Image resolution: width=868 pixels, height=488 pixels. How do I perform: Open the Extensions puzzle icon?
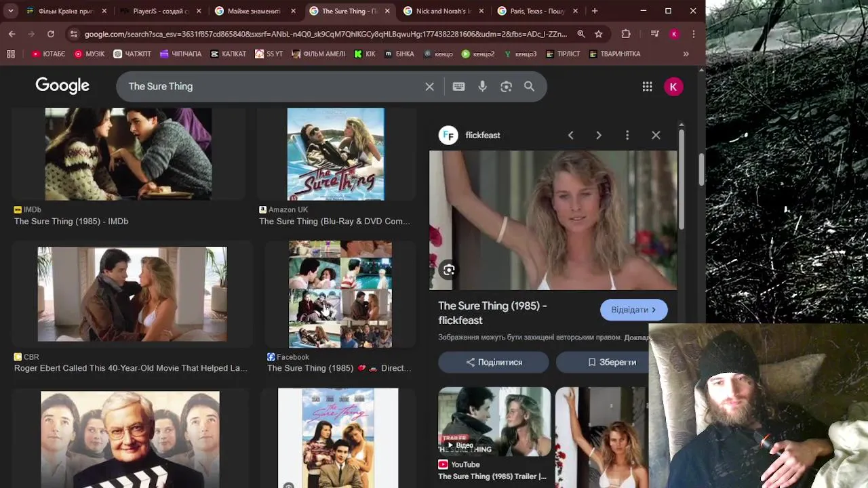(x=626, y=34)
